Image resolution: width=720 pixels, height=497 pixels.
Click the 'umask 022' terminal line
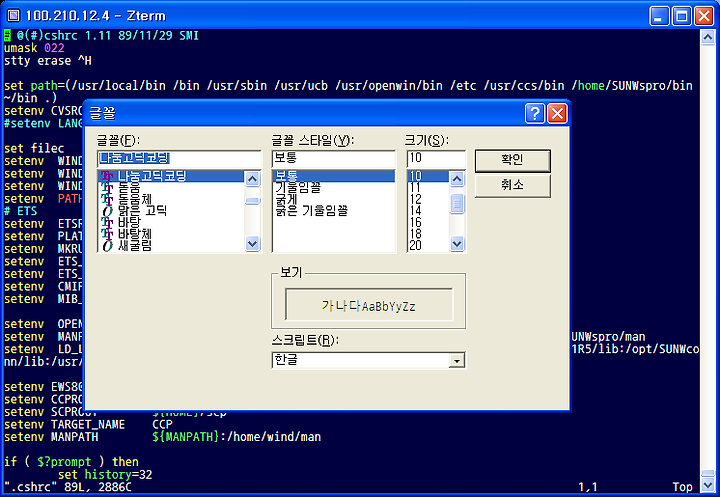(x=34, y=48)
